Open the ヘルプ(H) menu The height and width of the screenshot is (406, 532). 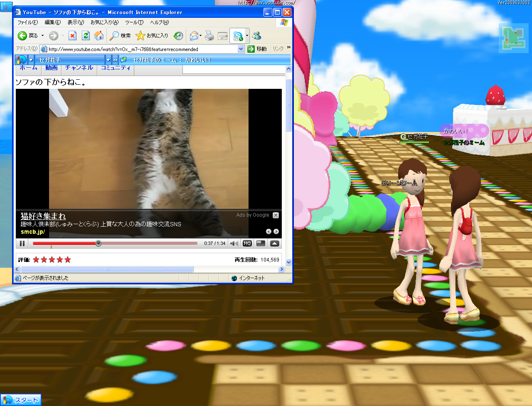coord(160,22)
